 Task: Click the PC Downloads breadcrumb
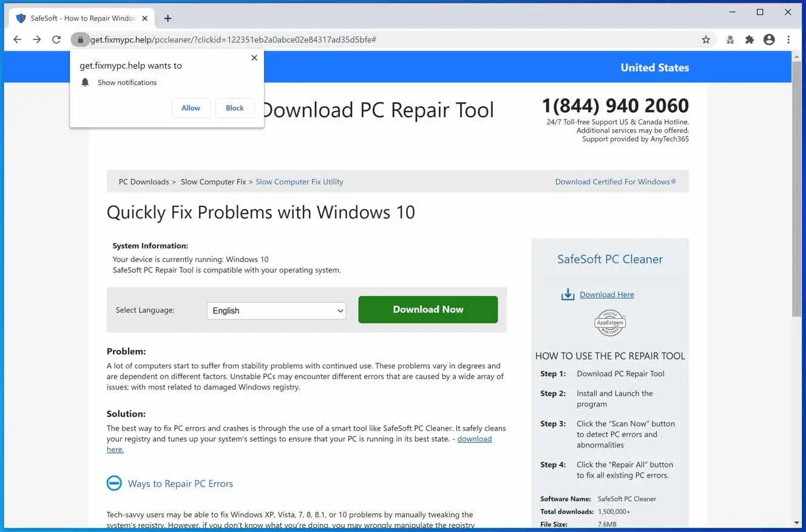(x=144, y=181)
